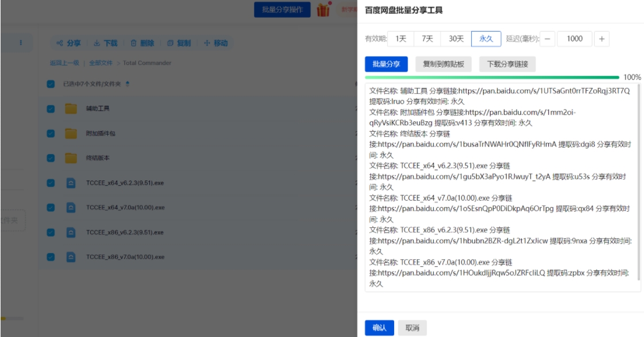
Task: Click file icon of TCCEE_x86_v6.2.3(9.51).exe
Action: (71, 232)
